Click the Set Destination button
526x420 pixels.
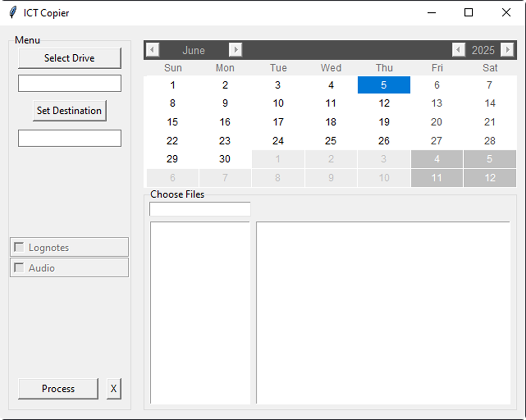point(69,111)
